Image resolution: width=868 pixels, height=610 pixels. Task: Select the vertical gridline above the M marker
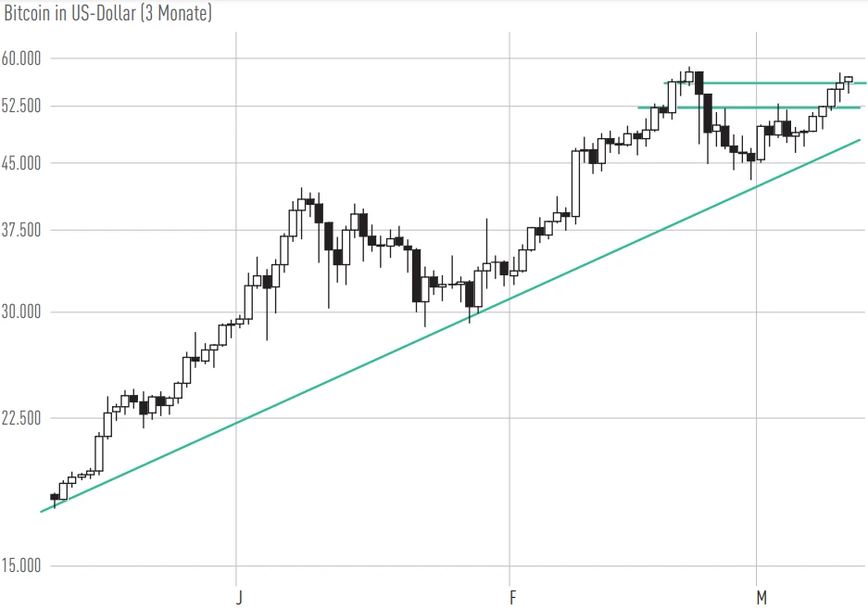(x=758, y=371)
